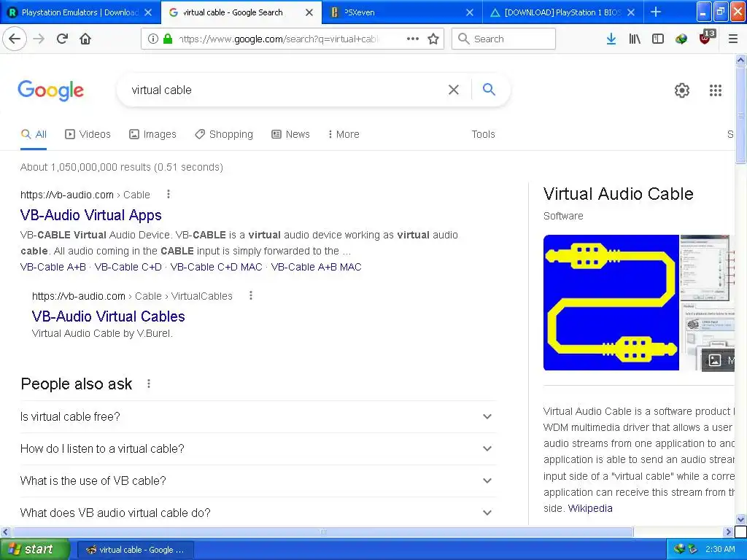747x560 pixels.
Task: Click the taskbar clock showing 2:30 AM
Action: [x=720, y=549]
